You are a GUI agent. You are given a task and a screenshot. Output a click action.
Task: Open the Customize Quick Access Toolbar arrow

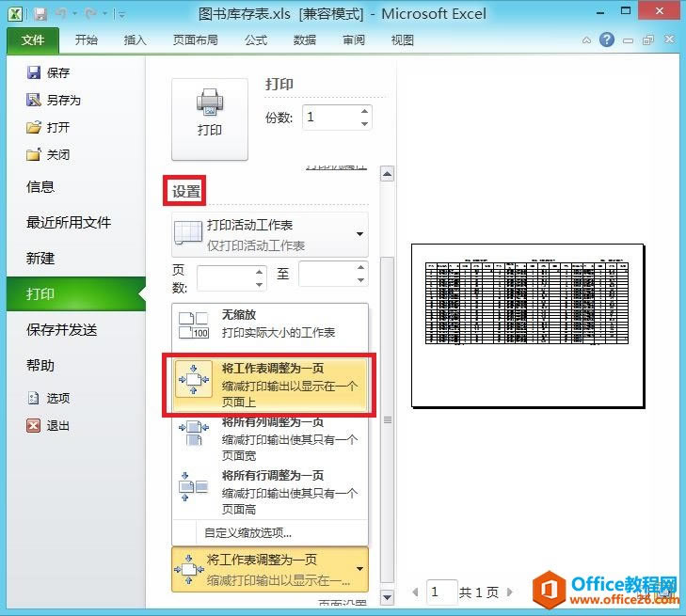(122, 15)
